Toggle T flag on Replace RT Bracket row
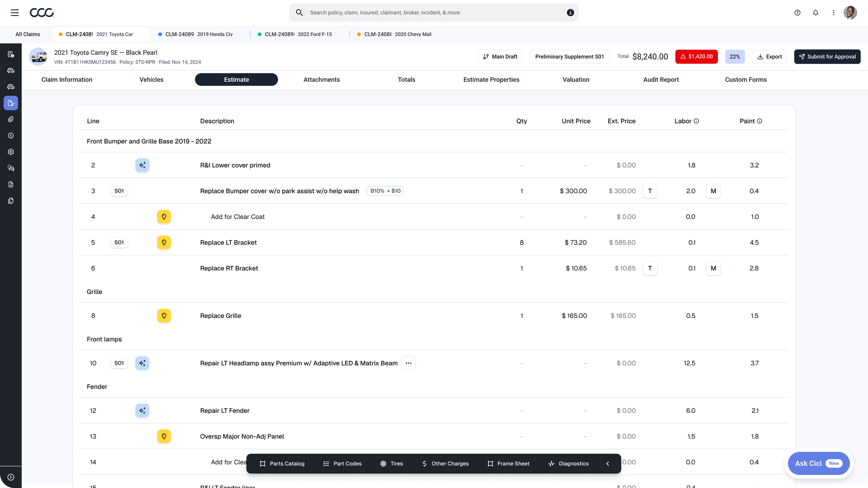 coord(650,268)
